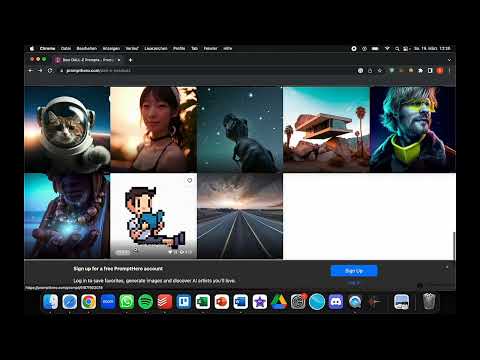The image size is (480, 360).
Task: Open the neon glasses man image
Action: [413, 129]
